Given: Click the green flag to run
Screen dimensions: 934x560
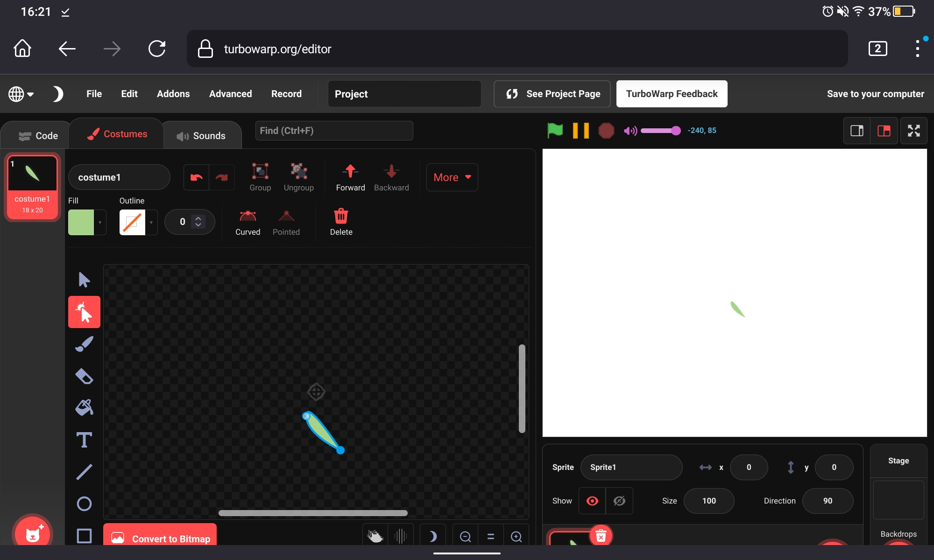Looking at the screenshot, I should point(555,131).
